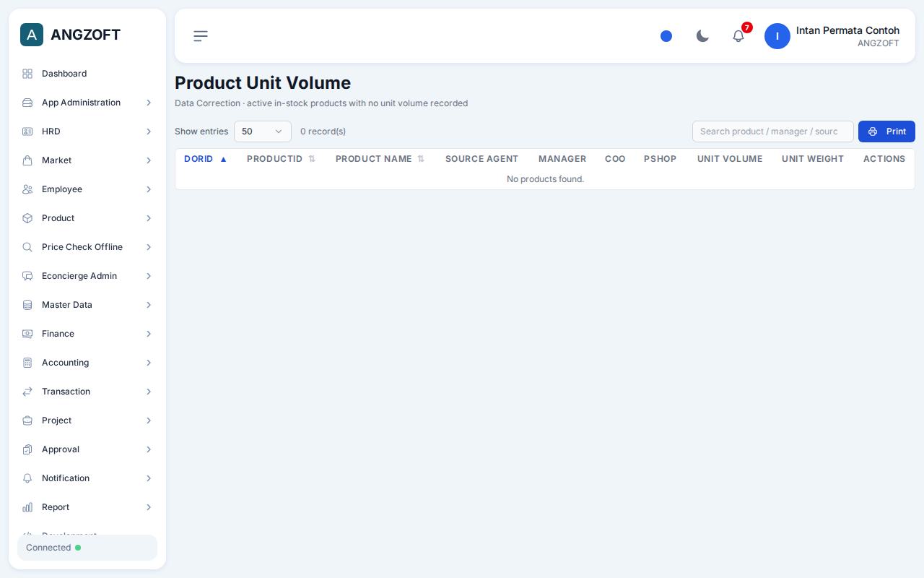The height and width of the screenshot is (578, 924).
Task: Click the Transaction arrows icon
Action: pos(27,392)
